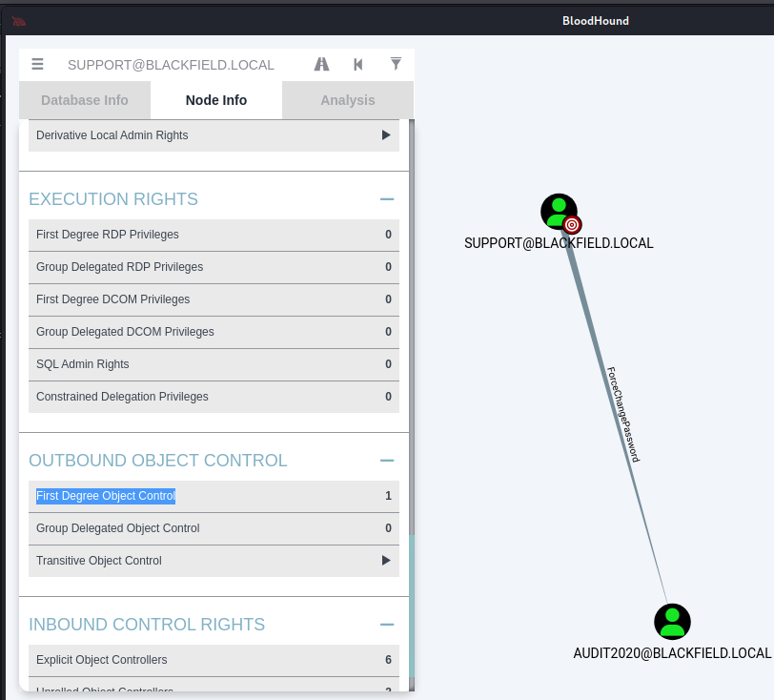Click the red target badge on SUPPORT node
This screenshot has height=700, width=774.
tap(572, 225)
